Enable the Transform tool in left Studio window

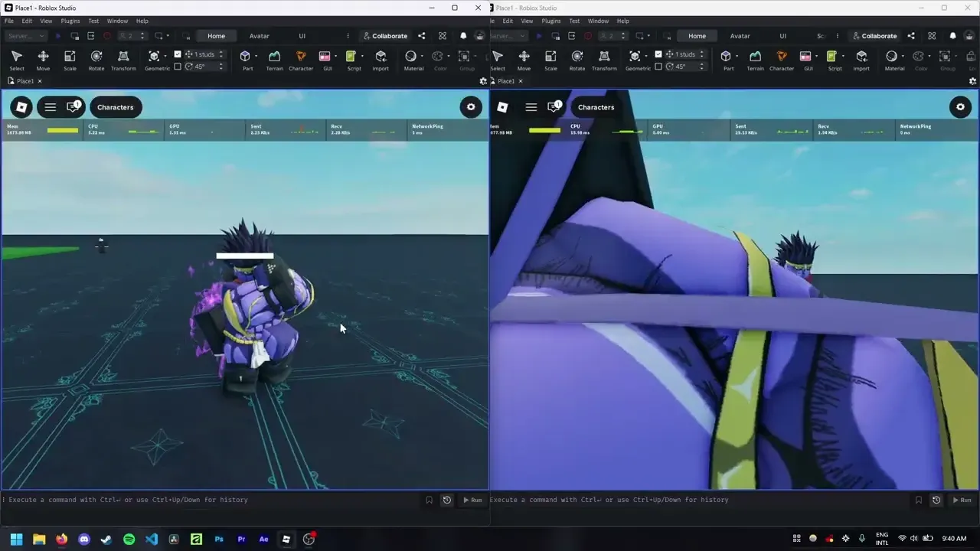(123, 60)
